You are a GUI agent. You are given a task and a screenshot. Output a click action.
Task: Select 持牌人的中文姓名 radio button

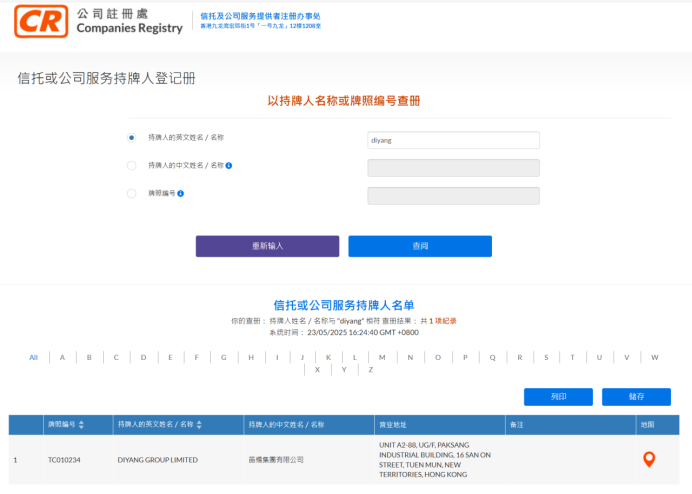[x=131, y=165]
